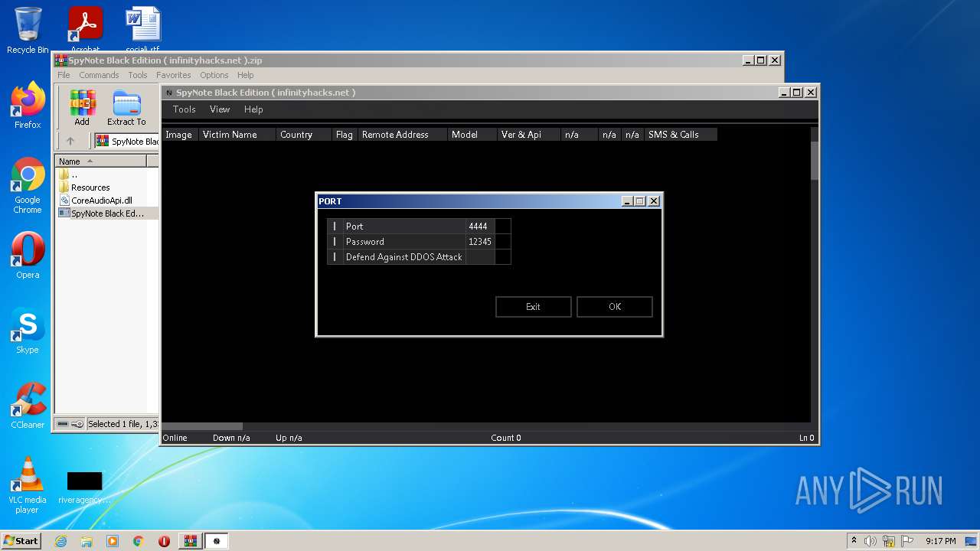980x551 pixels.
Task: Open Opera from the taskbar
Action: pyautogui.click(x=164, y=541)
